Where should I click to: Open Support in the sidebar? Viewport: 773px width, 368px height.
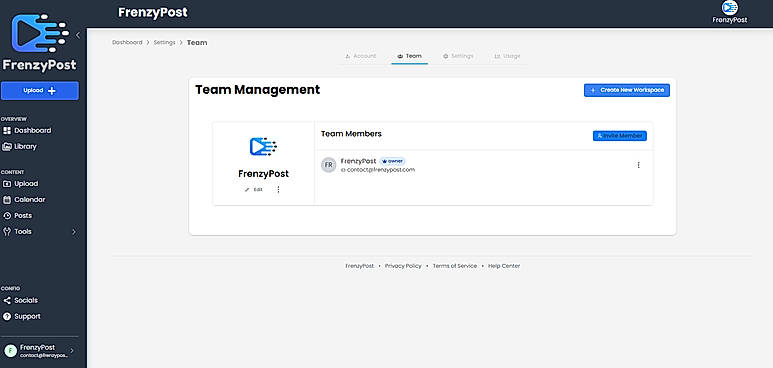point(27,316)
